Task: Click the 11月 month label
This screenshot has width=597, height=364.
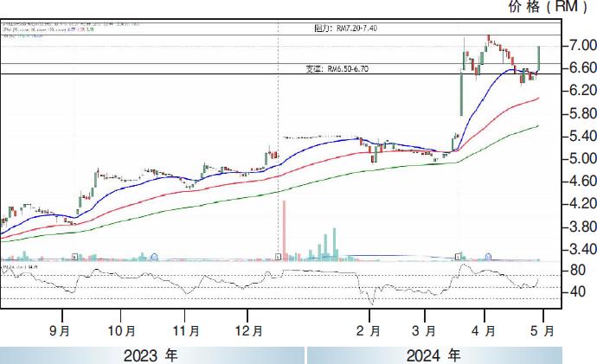Action: (x=186, y=331)
